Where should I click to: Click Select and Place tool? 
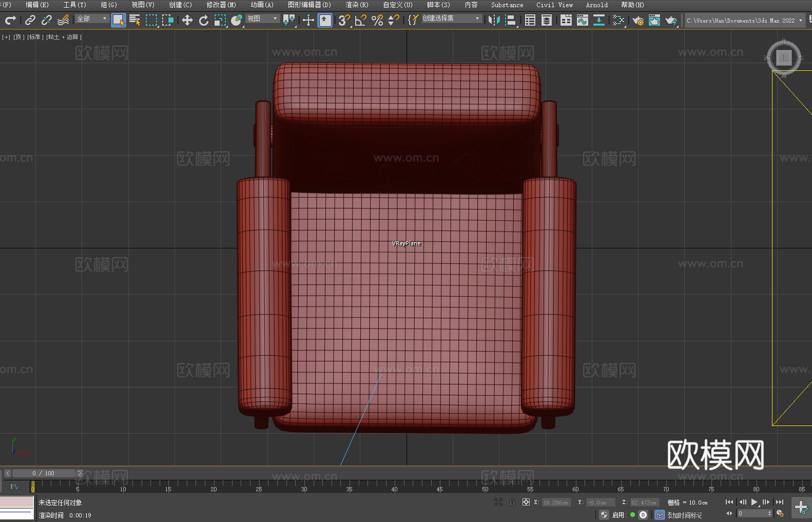pos(237,20)
